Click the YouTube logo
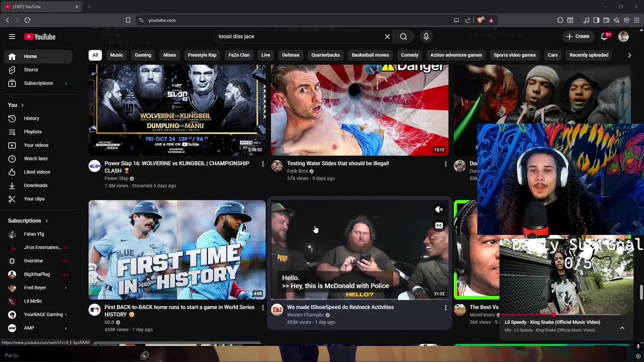 click(x=40, y=36)
